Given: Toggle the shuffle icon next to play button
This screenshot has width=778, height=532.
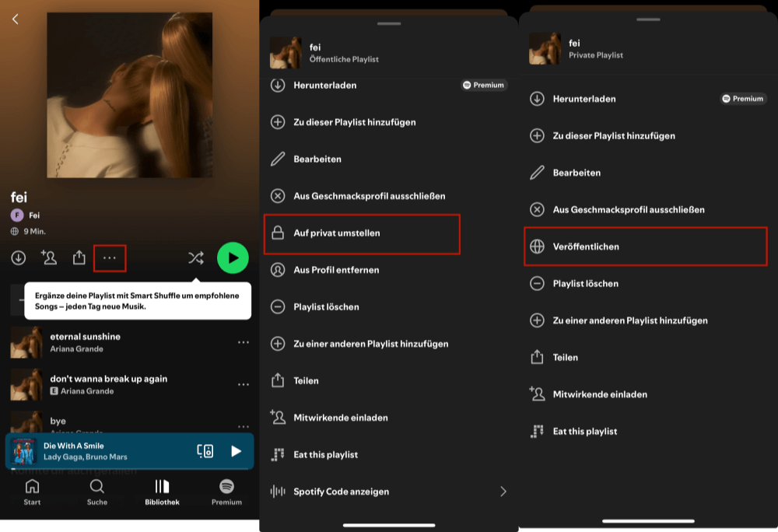Looking at the screenshot, I should coord(196,257).
